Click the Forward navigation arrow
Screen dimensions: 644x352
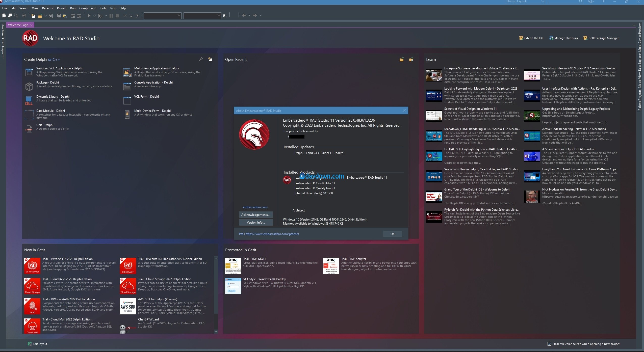(x=255, y=15)
